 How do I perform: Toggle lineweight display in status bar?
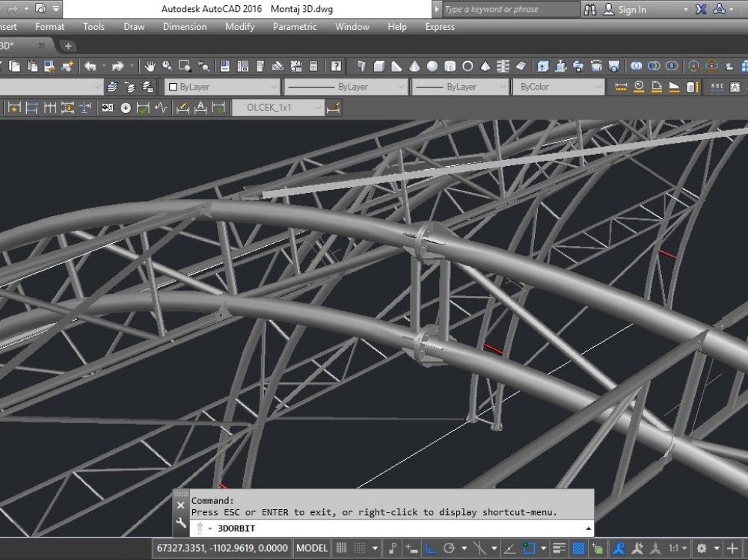[560, 548]
